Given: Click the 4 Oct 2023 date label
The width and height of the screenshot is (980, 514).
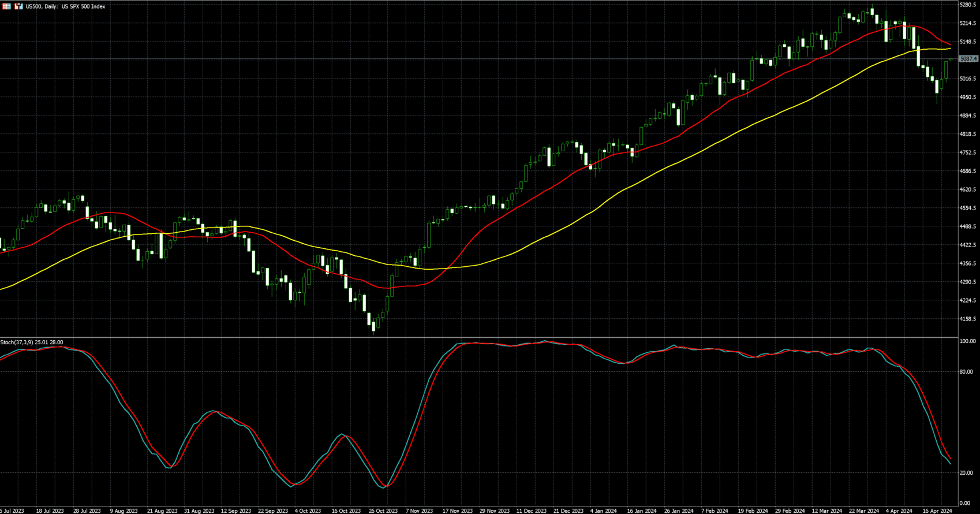Looking at the screenshot, I should 308,511.
